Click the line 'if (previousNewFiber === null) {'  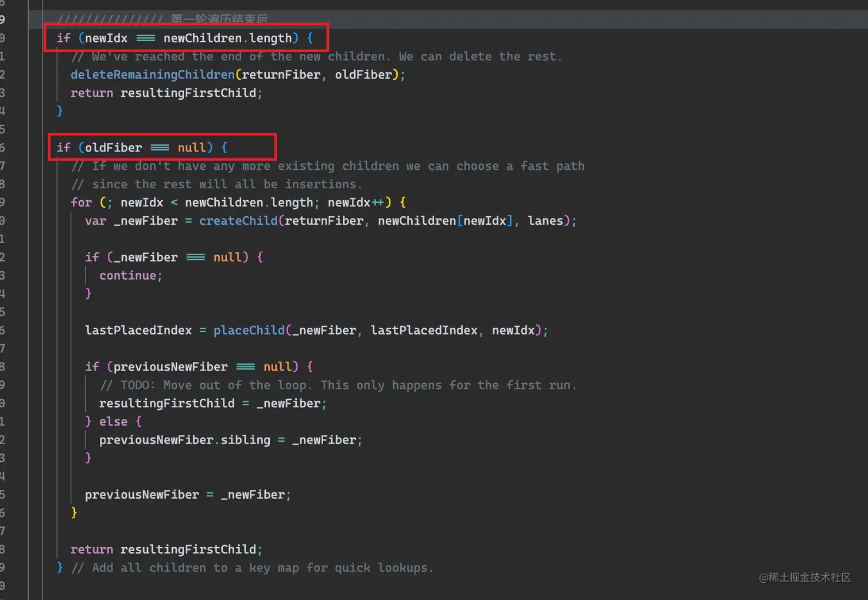point(199,367)
